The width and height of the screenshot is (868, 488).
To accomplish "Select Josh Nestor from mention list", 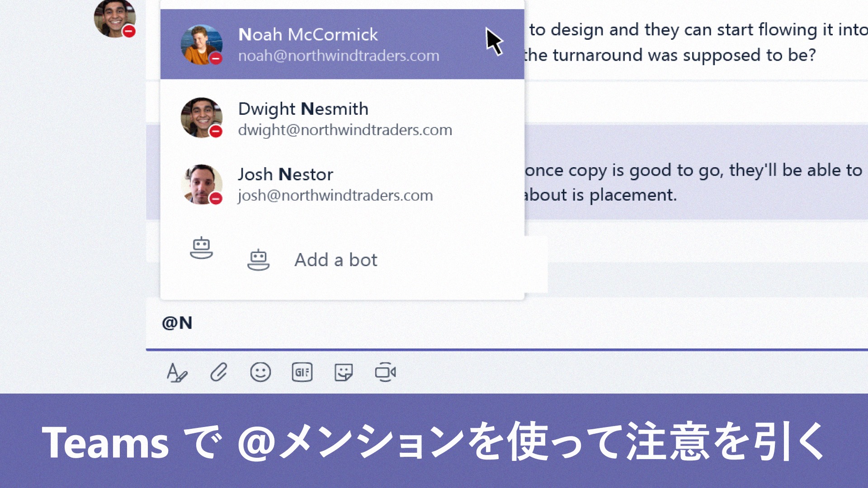I will pyautogui.click(x=342, y=184).
